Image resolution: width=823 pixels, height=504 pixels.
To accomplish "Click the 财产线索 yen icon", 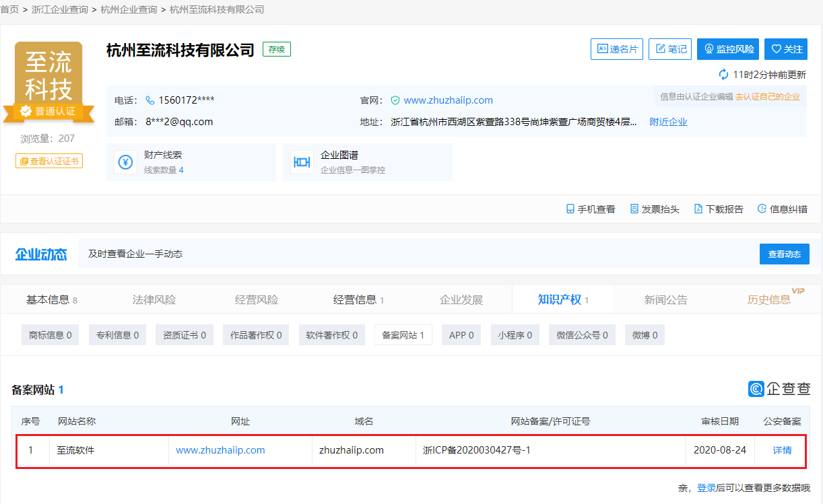I will pyautogui.click(x=125, y=162).
